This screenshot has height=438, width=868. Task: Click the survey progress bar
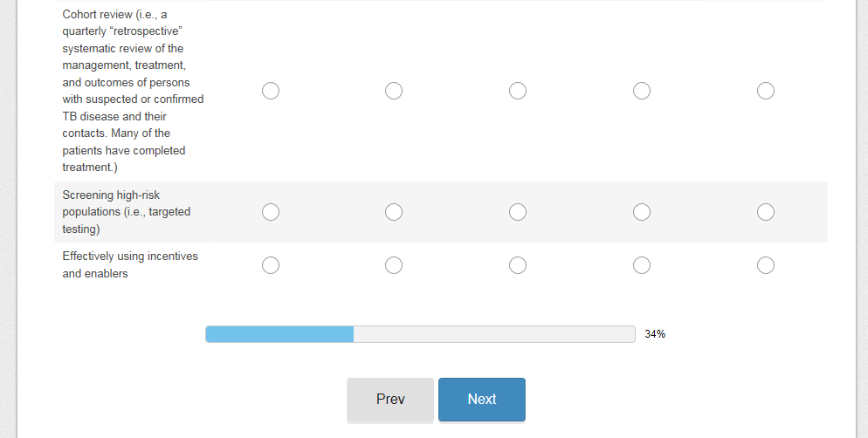[x=420, y=334]
